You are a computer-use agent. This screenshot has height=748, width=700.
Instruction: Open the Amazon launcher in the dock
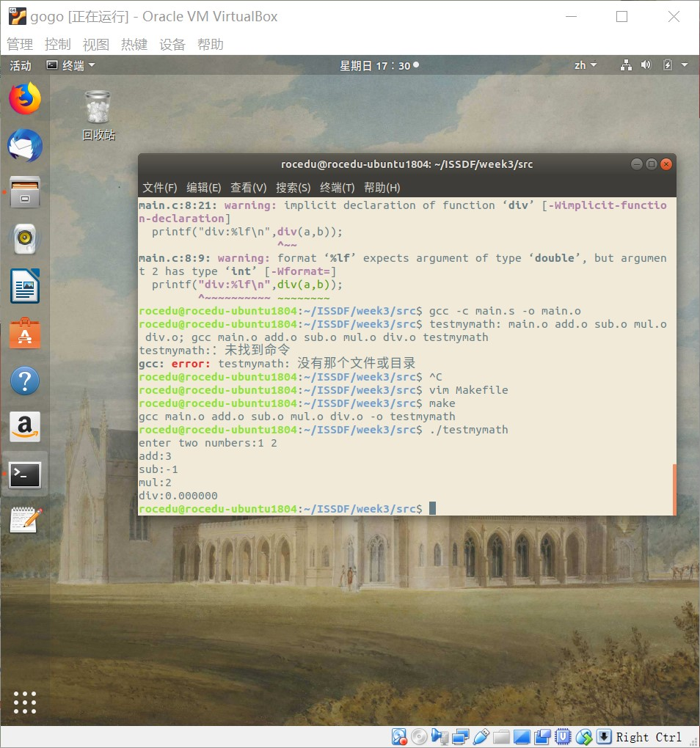pyautogui.click(x=25, y=427)
